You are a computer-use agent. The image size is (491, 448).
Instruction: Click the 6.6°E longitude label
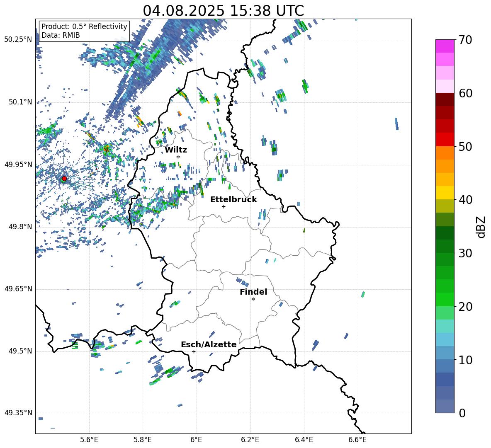tap(357, 440)
